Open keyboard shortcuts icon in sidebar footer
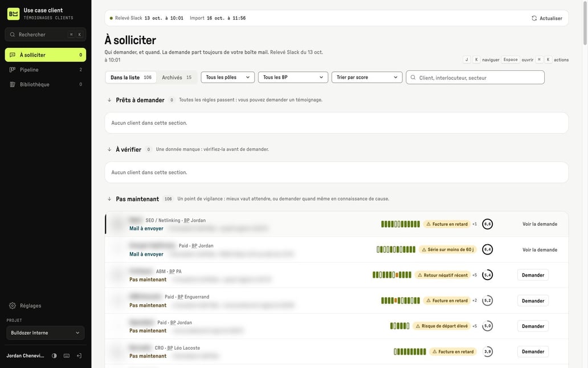This screenshot has width=588, height=368. tap(67, 355)
